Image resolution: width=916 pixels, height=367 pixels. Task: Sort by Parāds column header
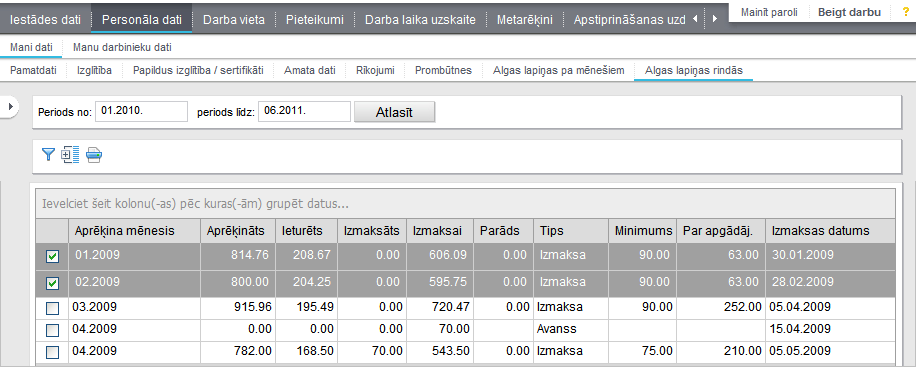[x=503, y=231]
